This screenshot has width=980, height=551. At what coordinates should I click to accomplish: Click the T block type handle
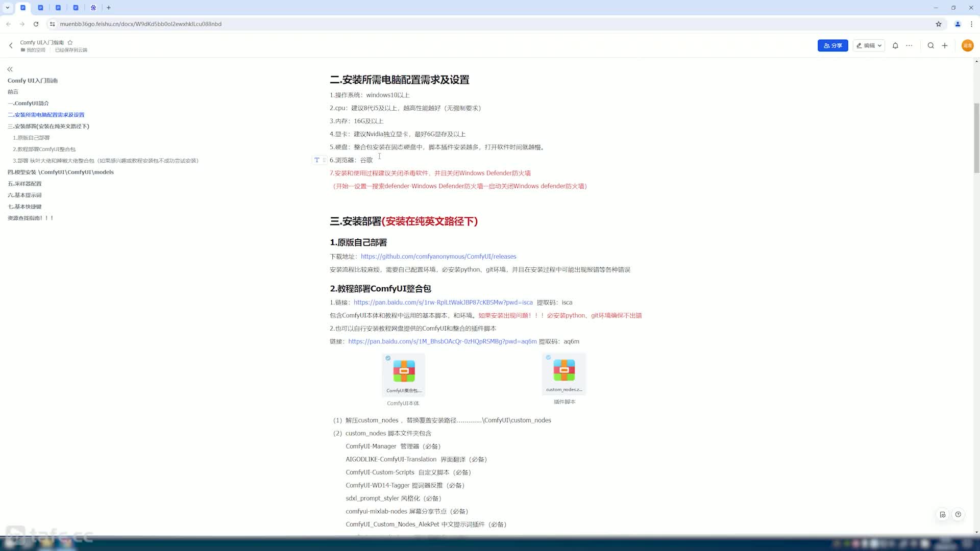tap(316, 160)
